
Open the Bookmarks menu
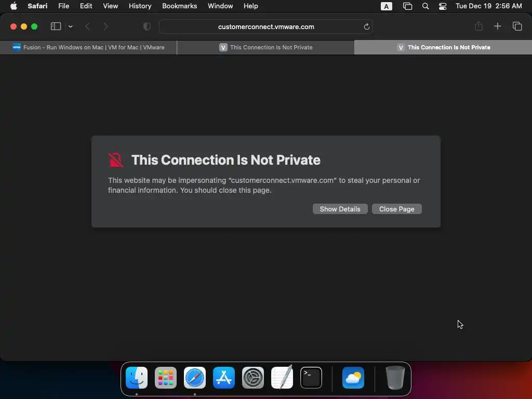coord(179,6)
